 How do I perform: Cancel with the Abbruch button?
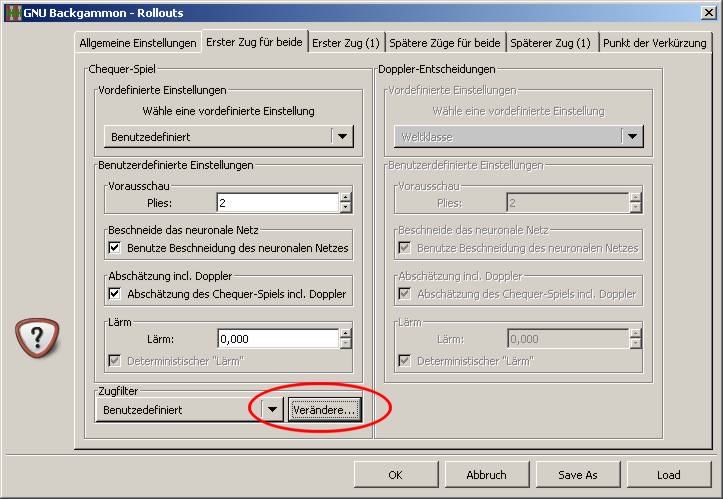(486, 475)
